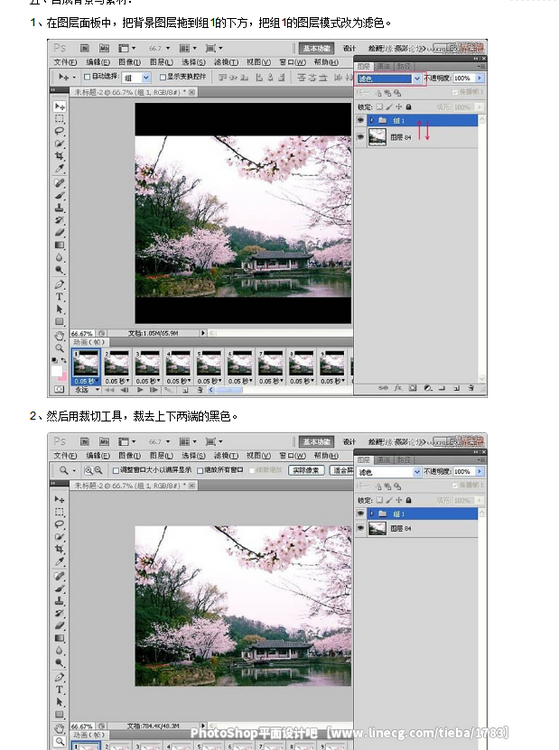Click the 基本功能 workspace button in the second screenshot
Image resolution: width=559 pixels, height=750 pixels.
[316, 442]
